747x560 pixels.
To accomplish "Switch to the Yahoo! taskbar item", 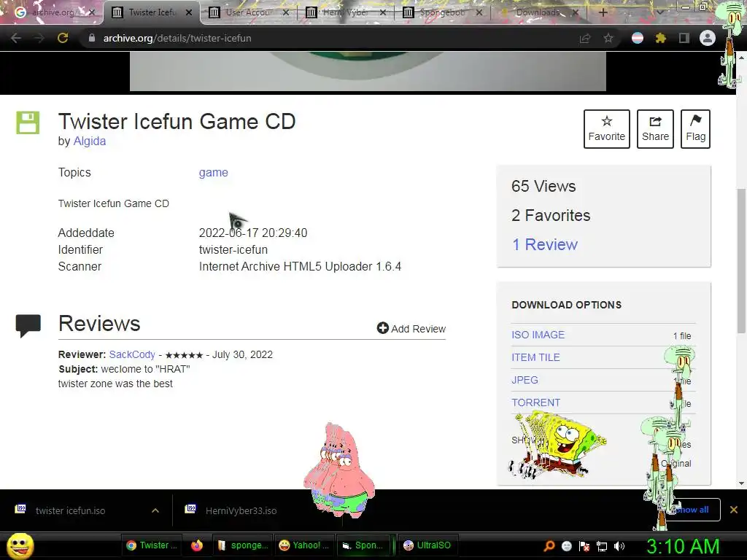I will (x=304, y=545).
